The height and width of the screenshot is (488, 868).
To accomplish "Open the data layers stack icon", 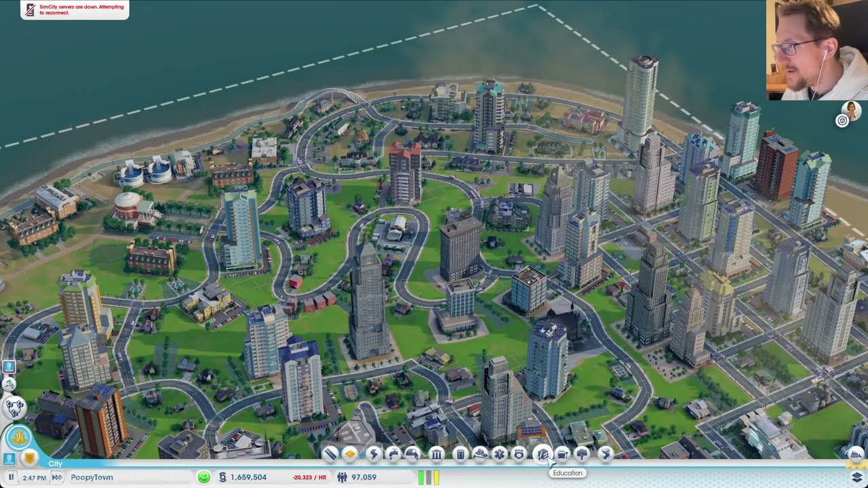I will [x=856, y=477].
